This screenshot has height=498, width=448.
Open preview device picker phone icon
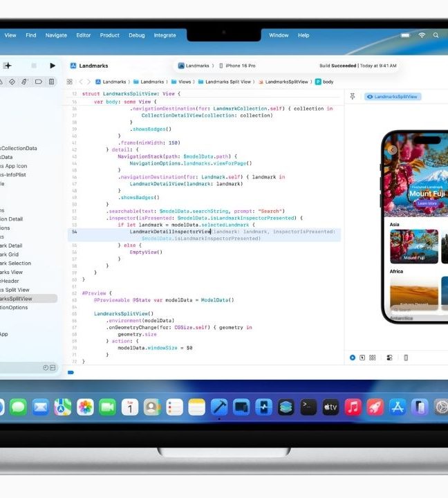406,358
